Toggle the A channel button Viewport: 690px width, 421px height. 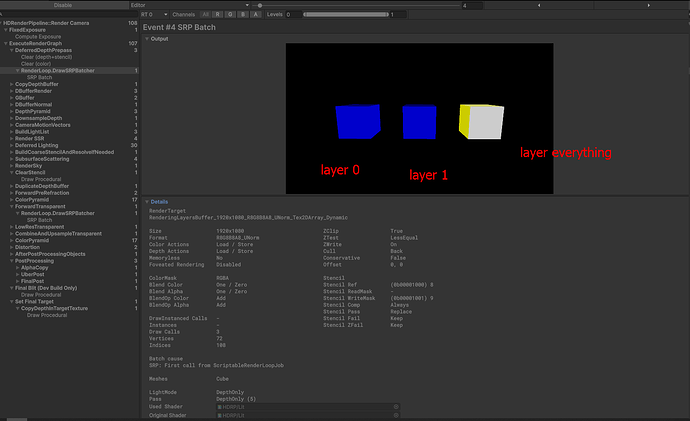click(256, 15)
